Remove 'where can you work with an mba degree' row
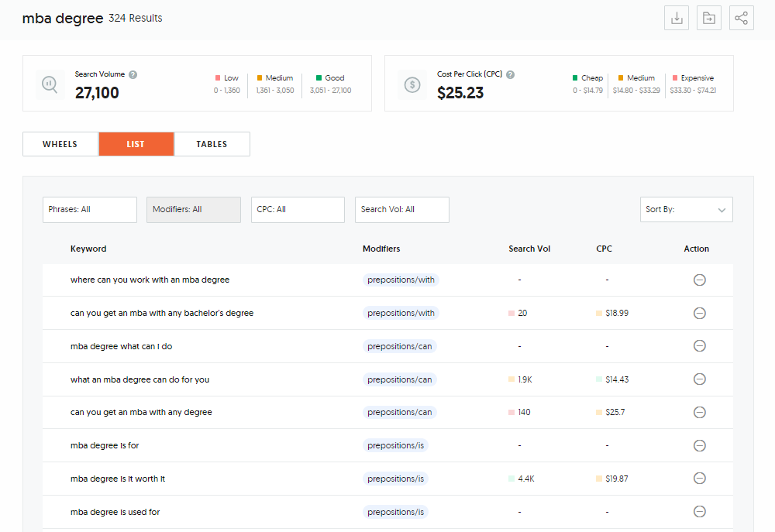Screen dimensions: 775x532 tap(699, 280)
